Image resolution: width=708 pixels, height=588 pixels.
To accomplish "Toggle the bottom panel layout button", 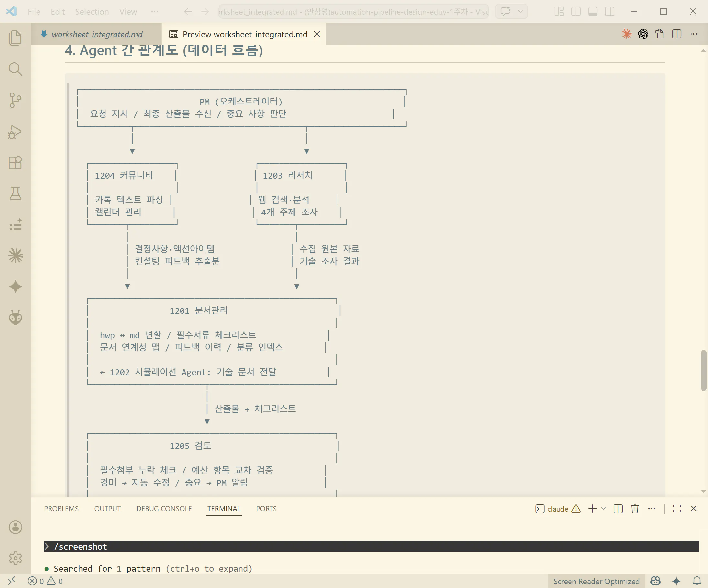I will tap(593, 12).
